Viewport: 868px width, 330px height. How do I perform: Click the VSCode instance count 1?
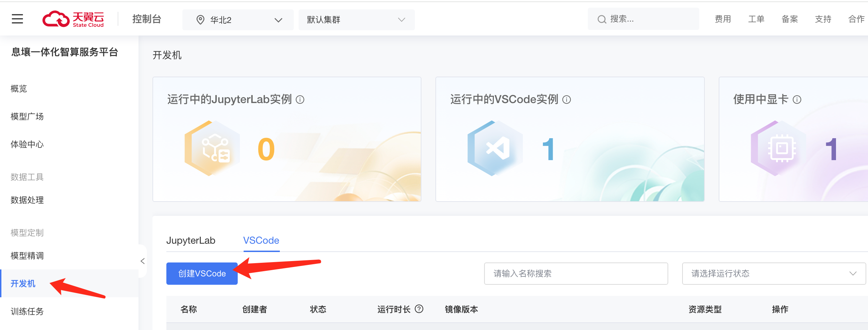coord(548,149)
